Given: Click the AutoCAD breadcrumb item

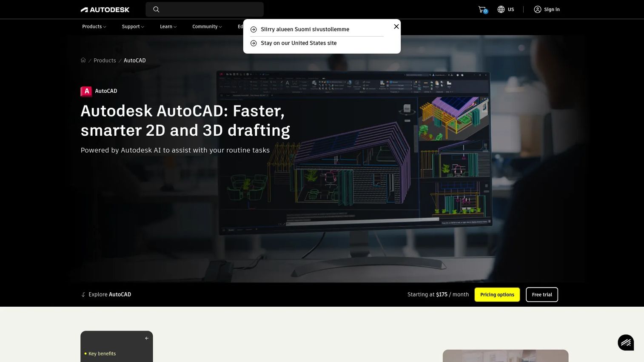Looking at the screenshot, I should (x=135, y=60).
